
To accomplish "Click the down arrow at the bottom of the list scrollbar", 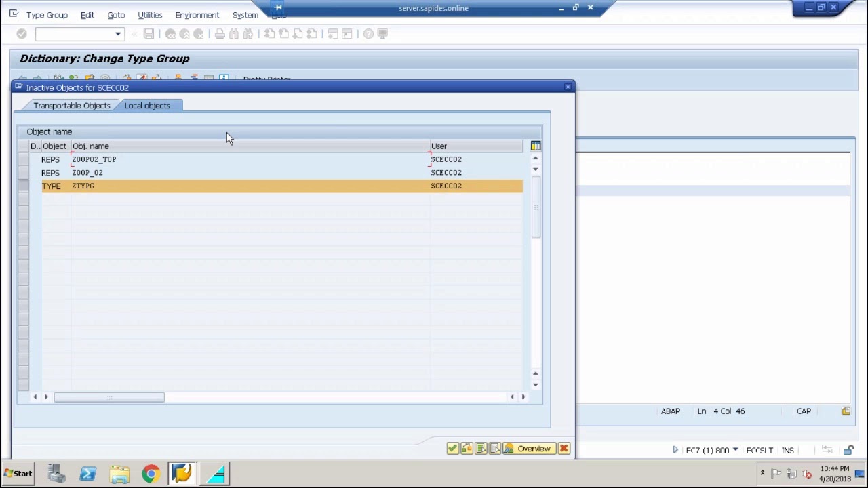I will tap(536, 385).
